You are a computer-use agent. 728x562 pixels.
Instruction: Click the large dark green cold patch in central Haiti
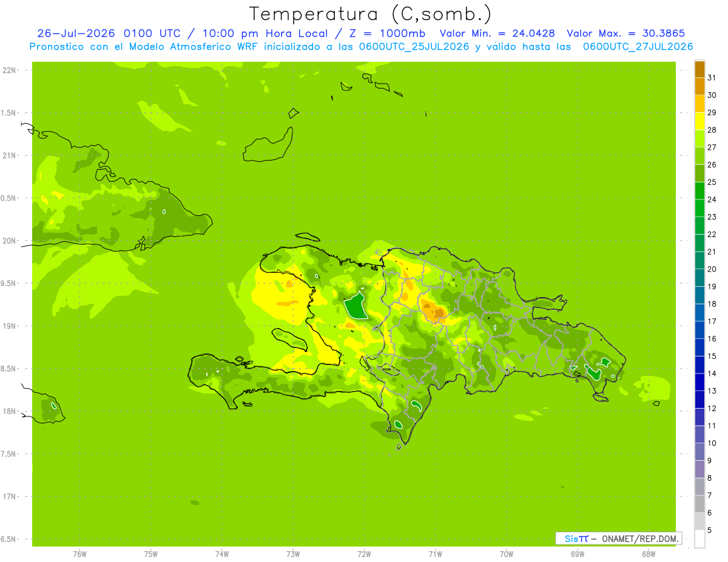356,307
